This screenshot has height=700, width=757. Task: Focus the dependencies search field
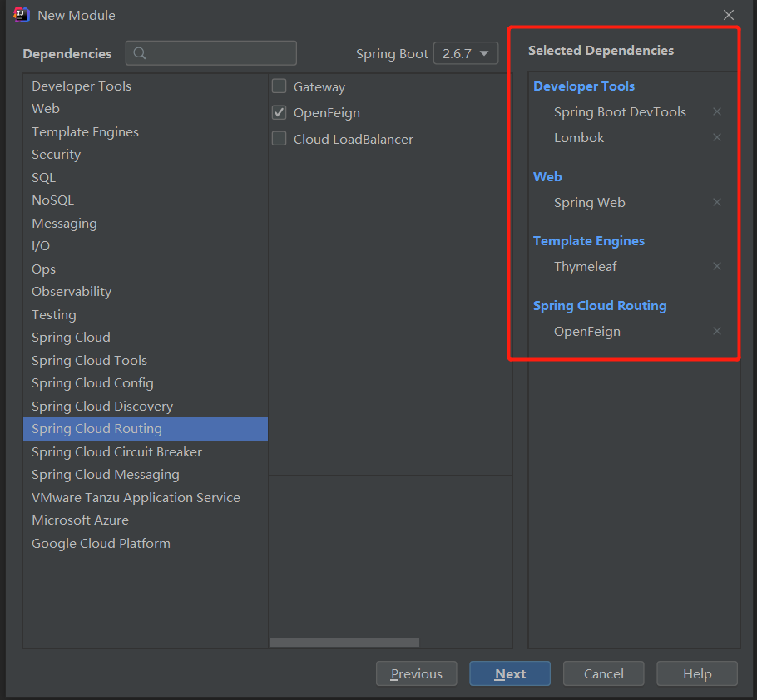tap(211, 53)
